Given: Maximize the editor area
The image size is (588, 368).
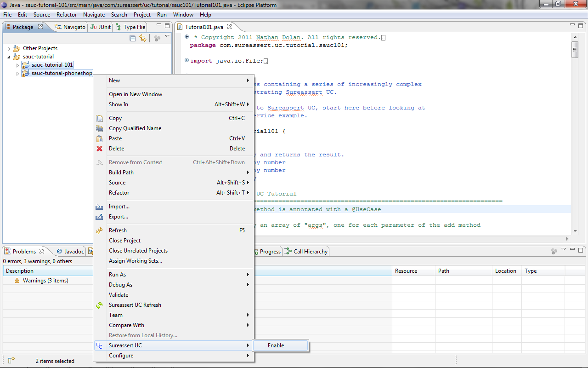Looking at the screenshot, I should coord(581,26).
